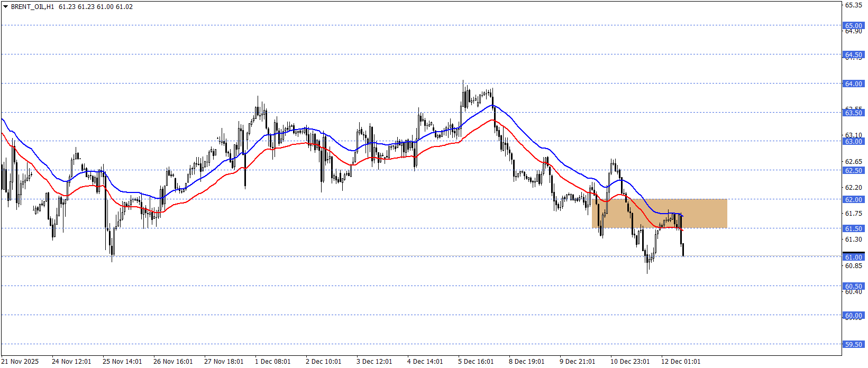The image size is (868, 368).
Task: Click the 3 Dec 12:01 time label
Action: tap(374, 362)
